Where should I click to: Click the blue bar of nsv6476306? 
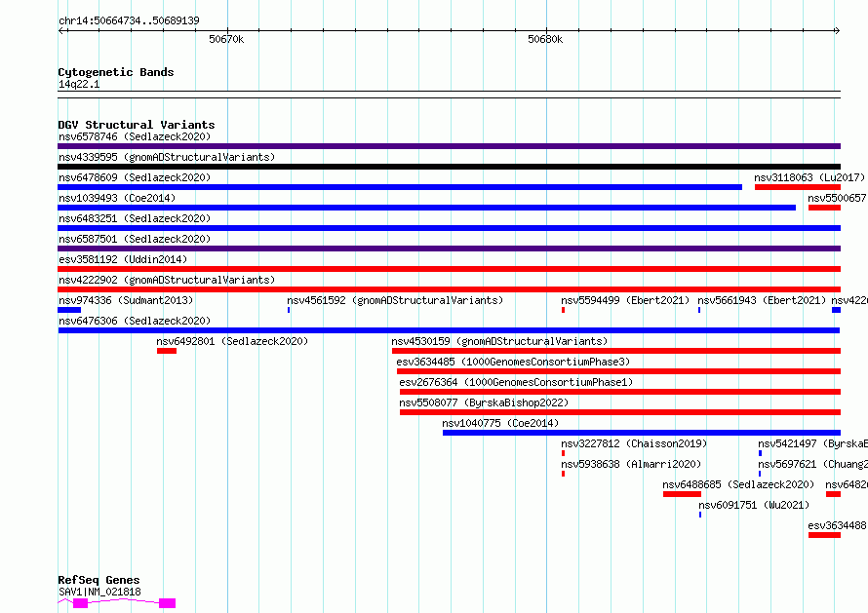click(x=449, y=330)
